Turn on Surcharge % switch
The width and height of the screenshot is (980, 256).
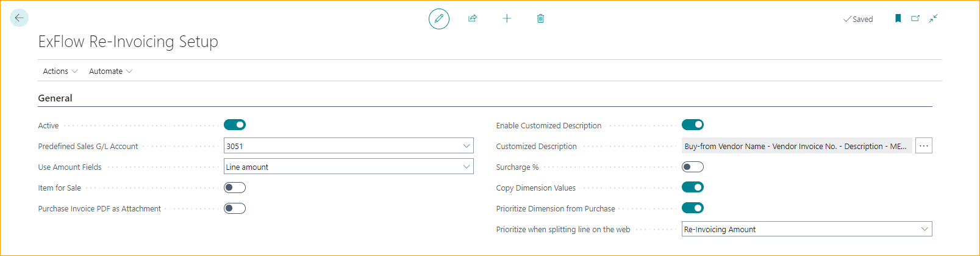tap(693, 167)
